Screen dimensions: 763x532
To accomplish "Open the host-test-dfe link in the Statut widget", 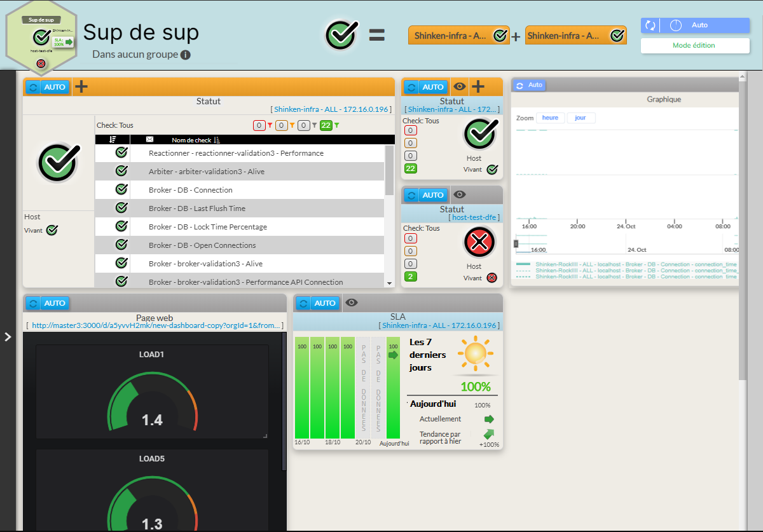I will tap(474, 217).
